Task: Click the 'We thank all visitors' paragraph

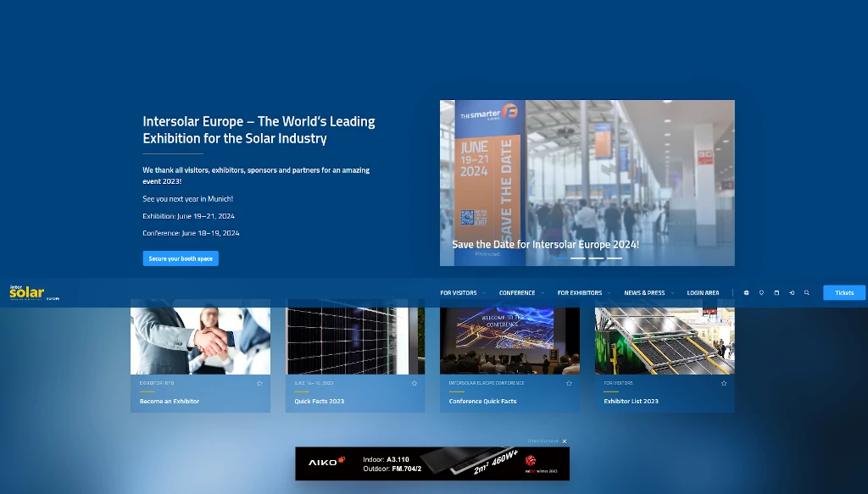Action: point(256,175)
